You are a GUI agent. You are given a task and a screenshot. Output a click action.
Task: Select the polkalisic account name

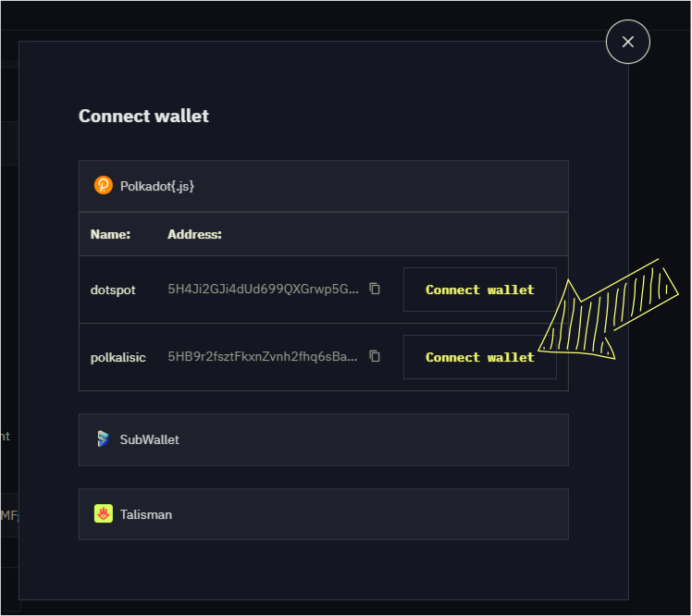pyautogui.click(x=117, y=357)
